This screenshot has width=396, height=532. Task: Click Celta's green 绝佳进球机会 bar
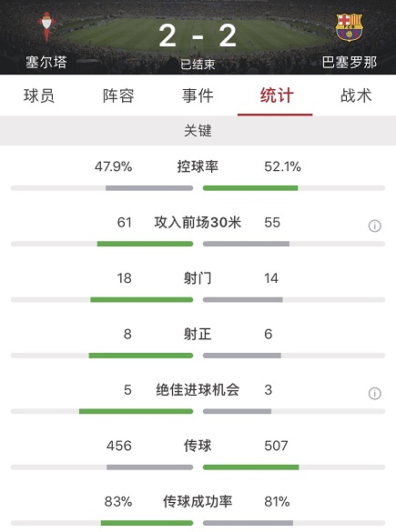[x=136, y=411]
